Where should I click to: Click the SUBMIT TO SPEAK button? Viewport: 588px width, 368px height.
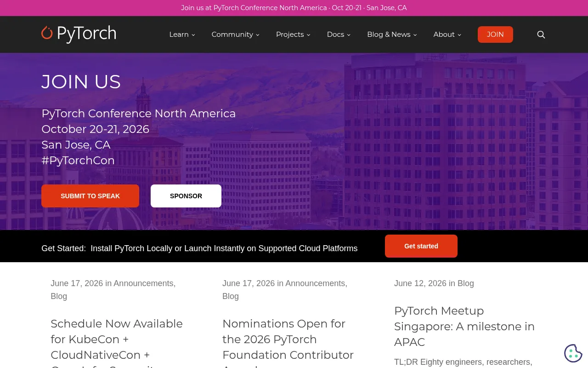tap(90, 196)
